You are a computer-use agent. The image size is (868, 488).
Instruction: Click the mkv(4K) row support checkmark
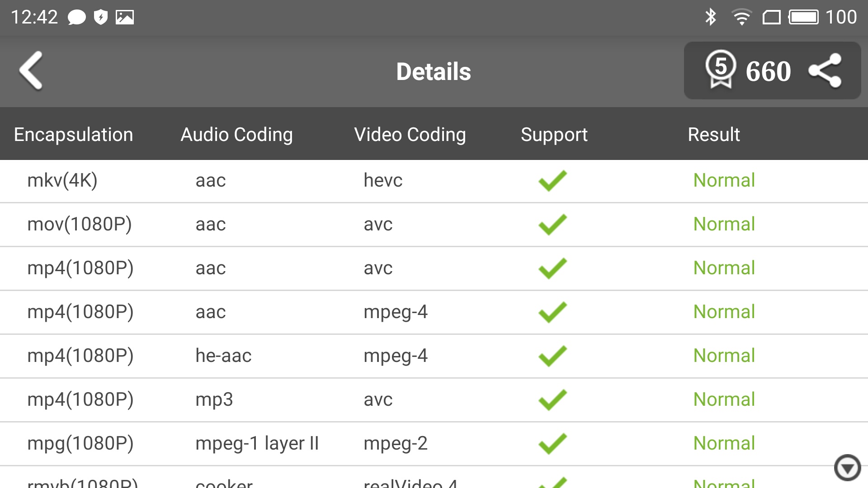(552, 181)
